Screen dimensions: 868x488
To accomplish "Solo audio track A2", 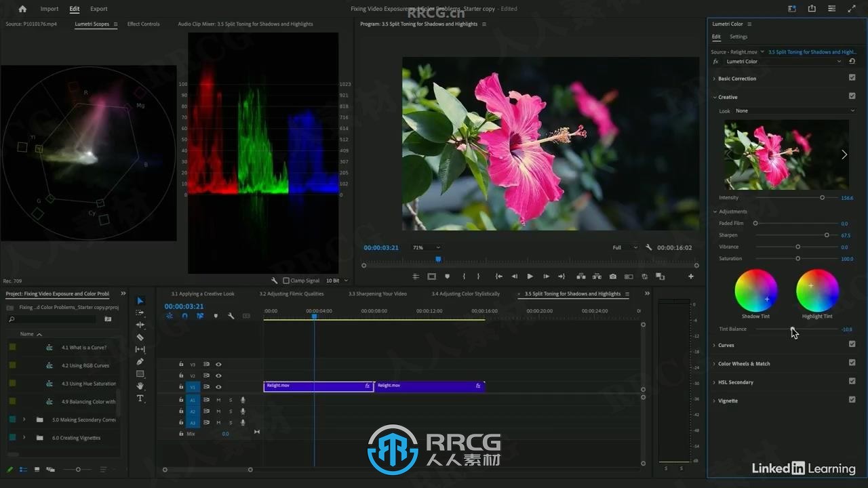I will coord(231,411).
